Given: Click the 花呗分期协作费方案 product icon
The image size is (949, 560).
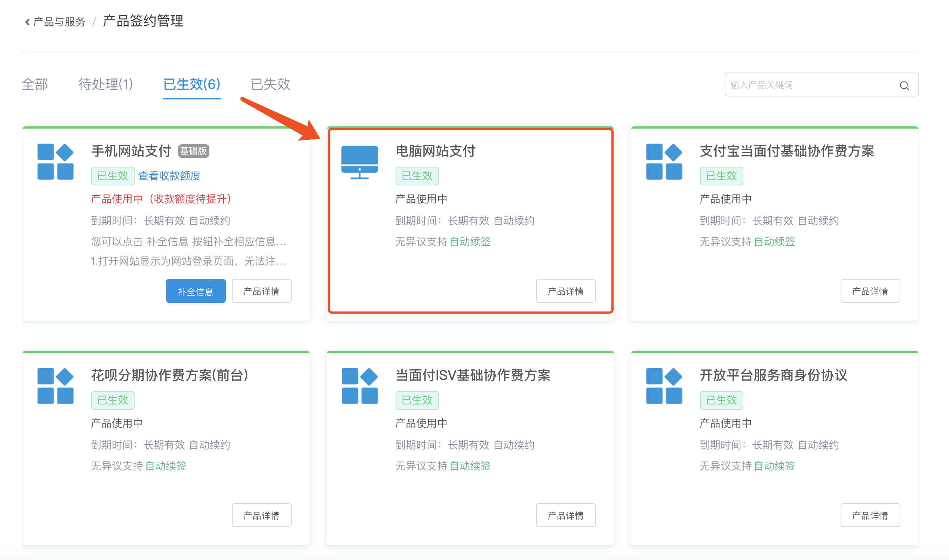Looking at the screenshot, I should tap(55, 386).
